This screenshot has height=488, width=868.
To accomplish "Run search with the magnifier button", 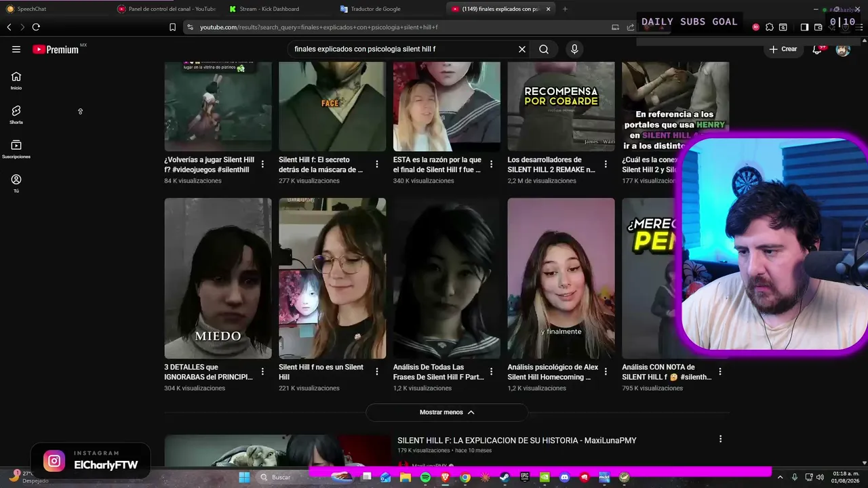I will 544,49.
